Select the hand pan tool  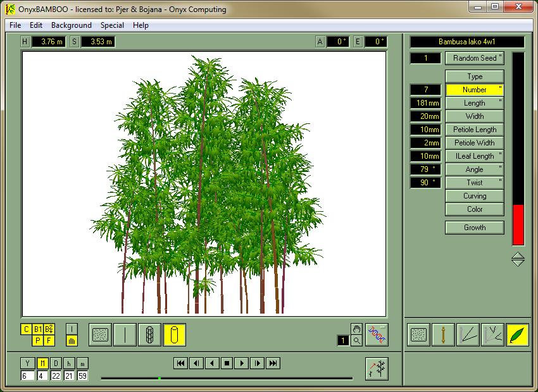pos(357,329)
